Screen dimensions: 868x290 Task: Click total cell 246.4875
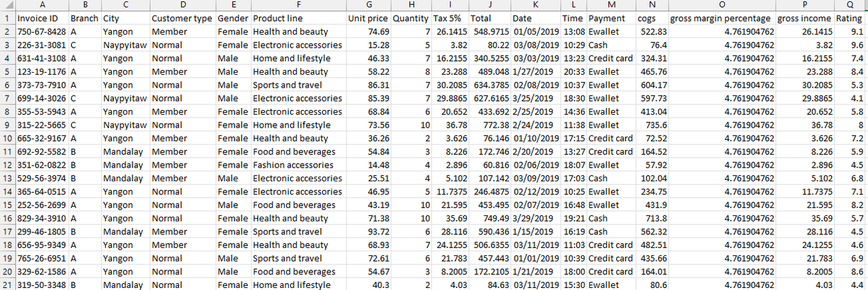tap(490, 192)
